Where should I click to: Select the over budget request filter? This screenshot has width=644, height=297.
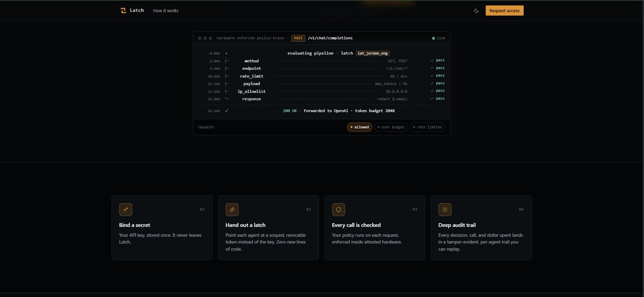tap(391, 127)
